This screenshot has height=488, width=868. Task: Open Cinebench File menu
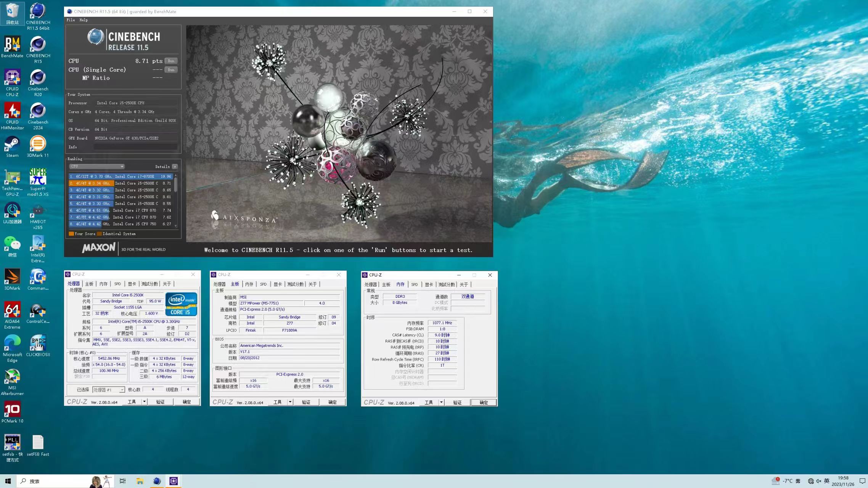coord(71,20)
